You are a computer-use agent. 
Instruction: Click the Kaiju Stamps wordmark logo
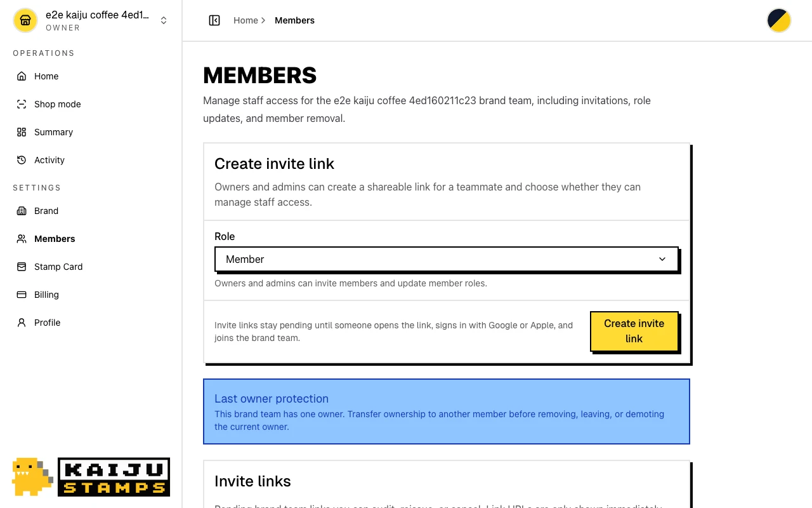pos(114,477)
